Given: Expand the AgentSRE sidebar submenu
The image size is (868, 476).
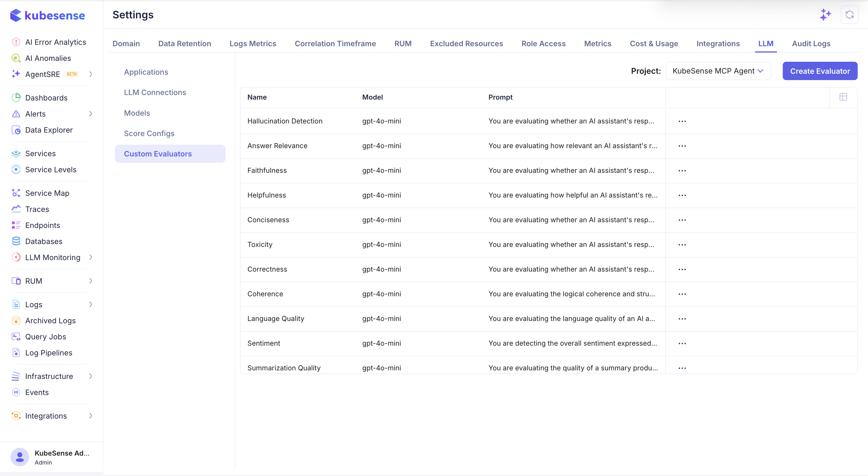Looking at the screenshot, I should [91, 74].
